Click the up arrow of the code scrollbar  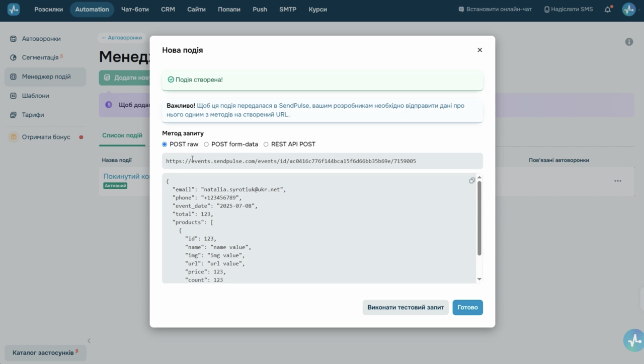(x=479, y=177)
